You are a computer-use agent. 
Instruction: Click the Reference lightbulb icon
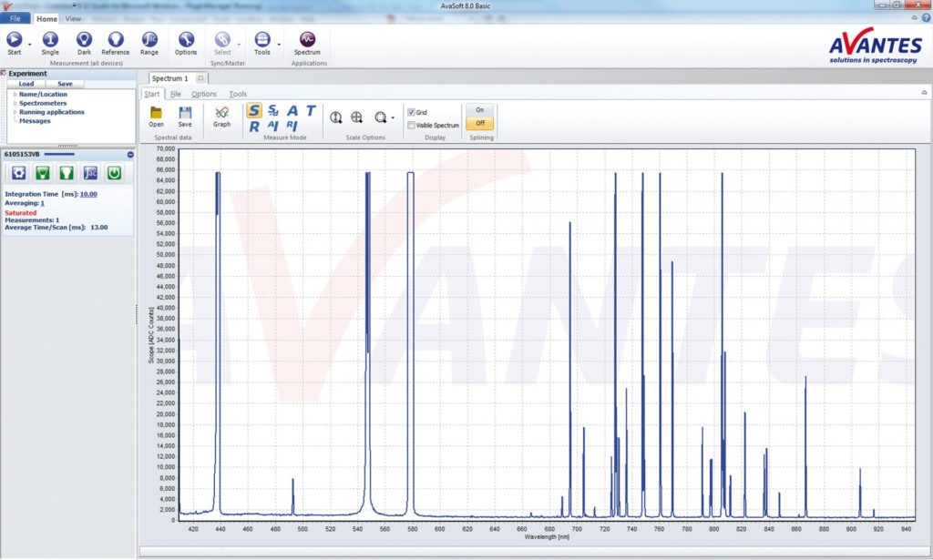click(x=115, y=39)
